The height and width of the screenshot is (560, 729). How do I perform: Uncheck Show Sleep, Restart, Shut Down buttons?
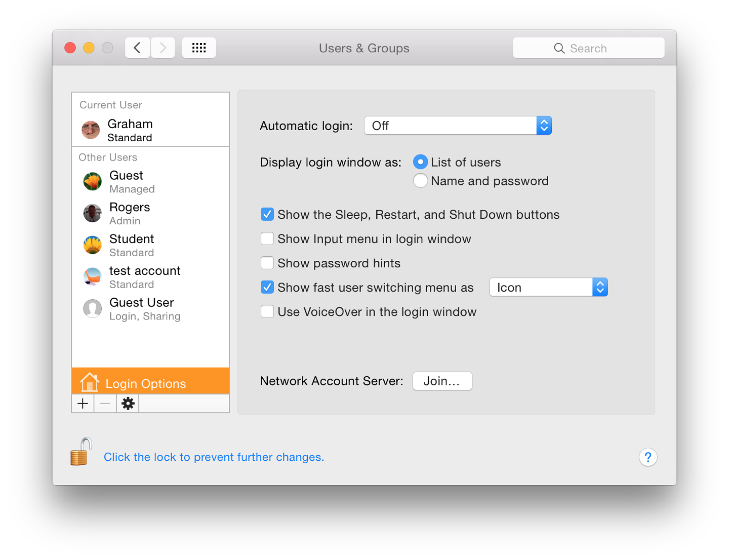pyautogui.click(x=267, y=214)
